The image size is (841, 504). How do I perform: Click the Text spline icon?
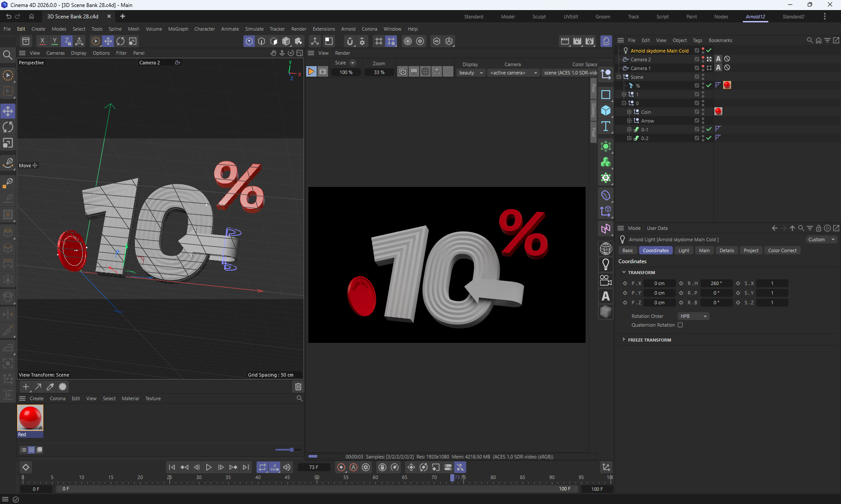(606, 127)
